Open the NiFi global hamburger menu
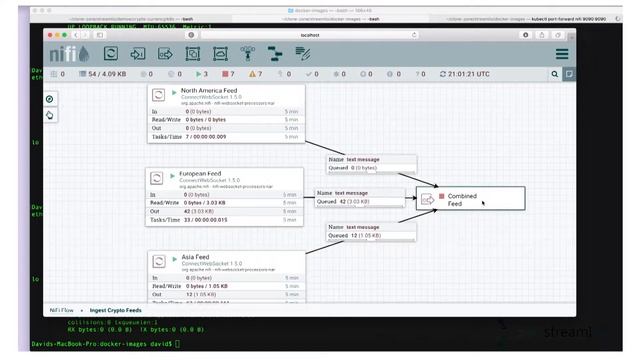 (x=562, y=54)
